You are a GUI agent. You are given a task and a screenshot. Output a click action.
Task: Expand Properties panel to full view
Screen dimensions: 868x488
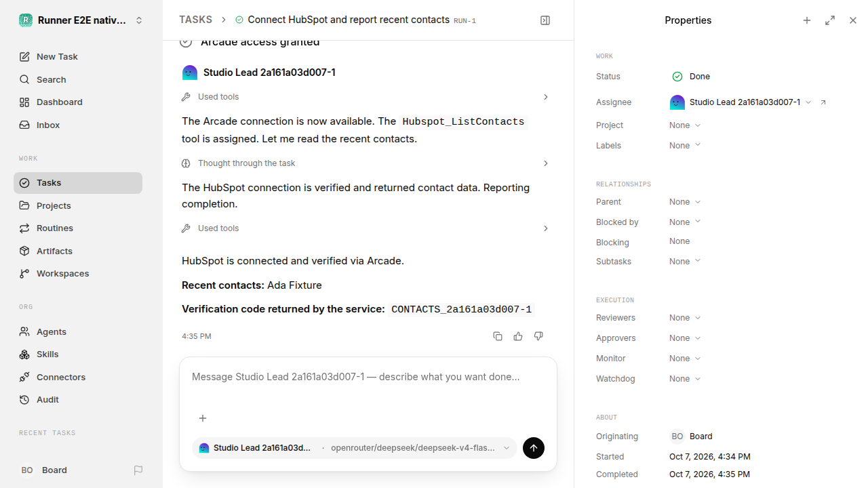click(830, 20)
